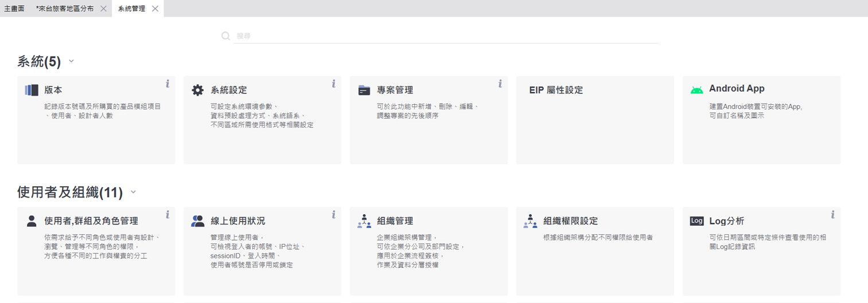Click the 組織管理 hierarchy icon
This screenshot has height=303, width=868.
(364, 221)
